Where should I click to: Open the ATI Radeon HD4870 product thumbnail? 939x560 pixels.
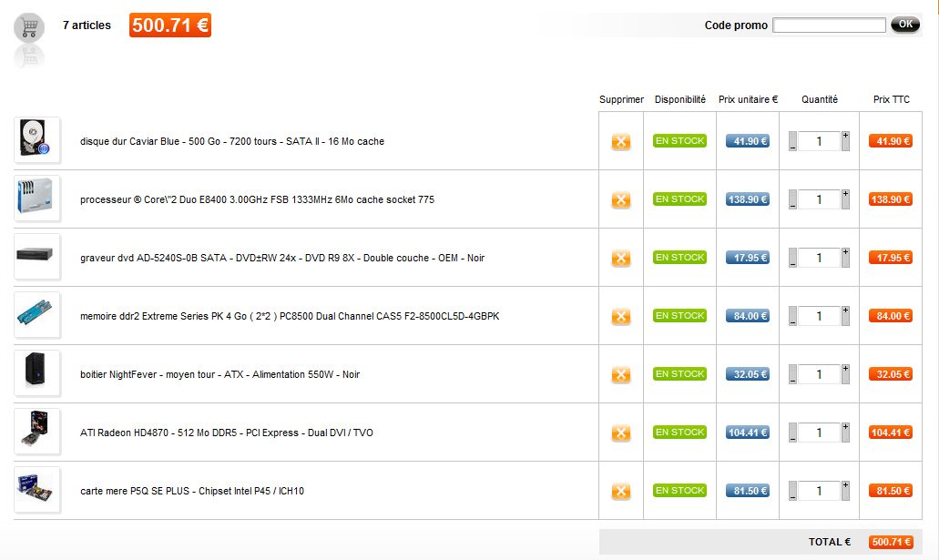(x=37, y=433)
